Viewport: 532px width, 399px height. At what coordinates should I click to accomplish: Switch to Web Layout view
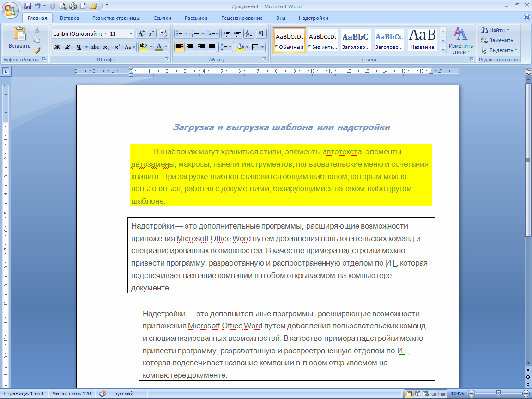[426, 393]
